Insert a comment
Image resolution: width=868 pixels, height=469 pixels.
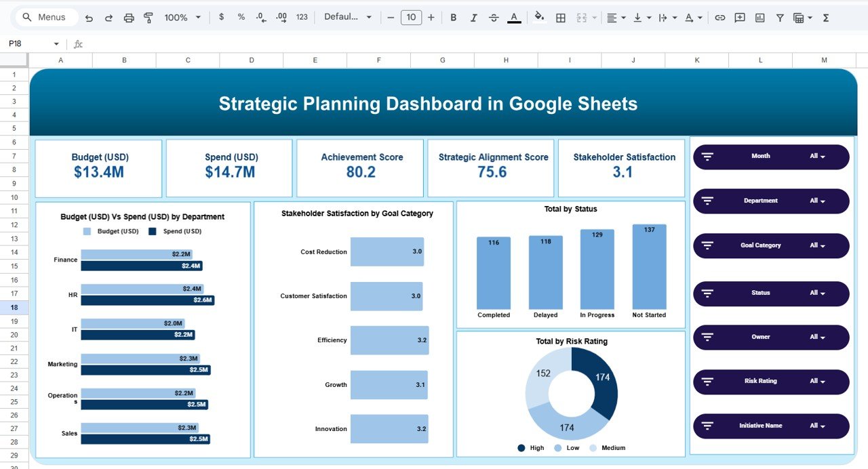pyautogui.click(x=739, y=18)
